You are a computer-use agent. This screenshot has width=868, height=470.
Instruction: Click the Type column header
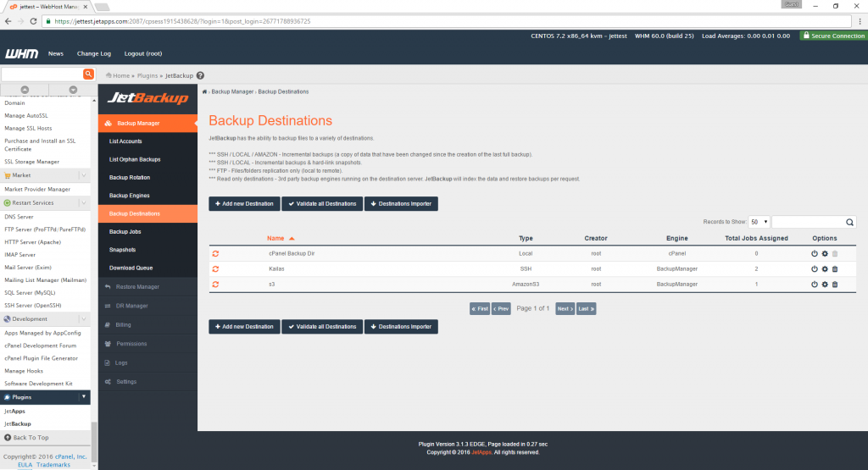point(526,238)
